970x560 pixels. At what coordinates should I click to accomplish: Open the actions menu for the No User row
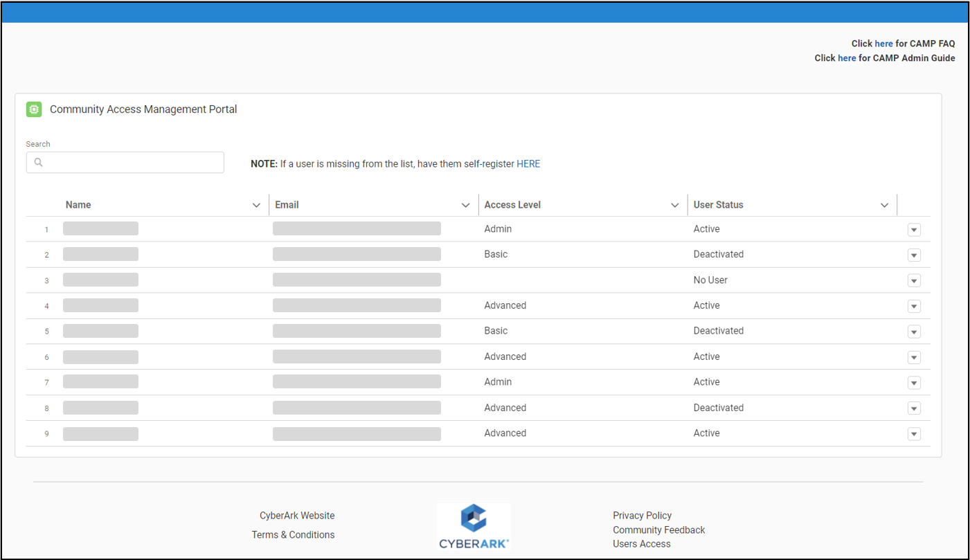(914, 280)
